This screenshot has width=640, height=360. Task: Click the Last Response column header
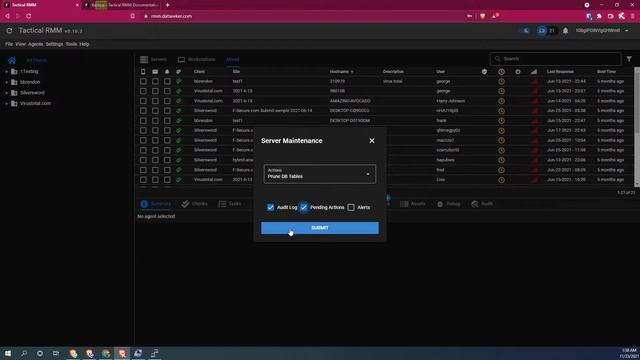tap(560, 71)
